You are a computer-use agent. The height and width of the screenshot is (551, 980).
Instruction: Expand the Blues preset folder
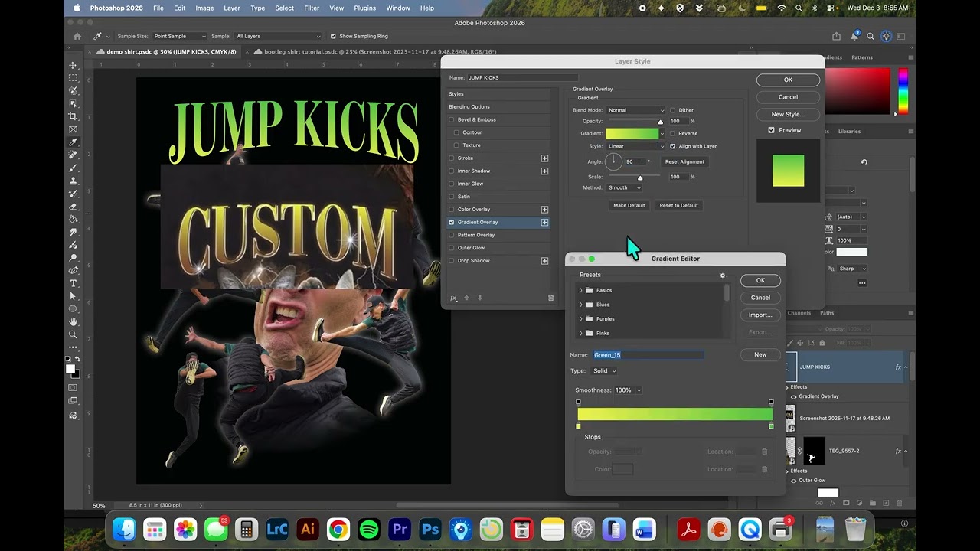coord(581,305)
